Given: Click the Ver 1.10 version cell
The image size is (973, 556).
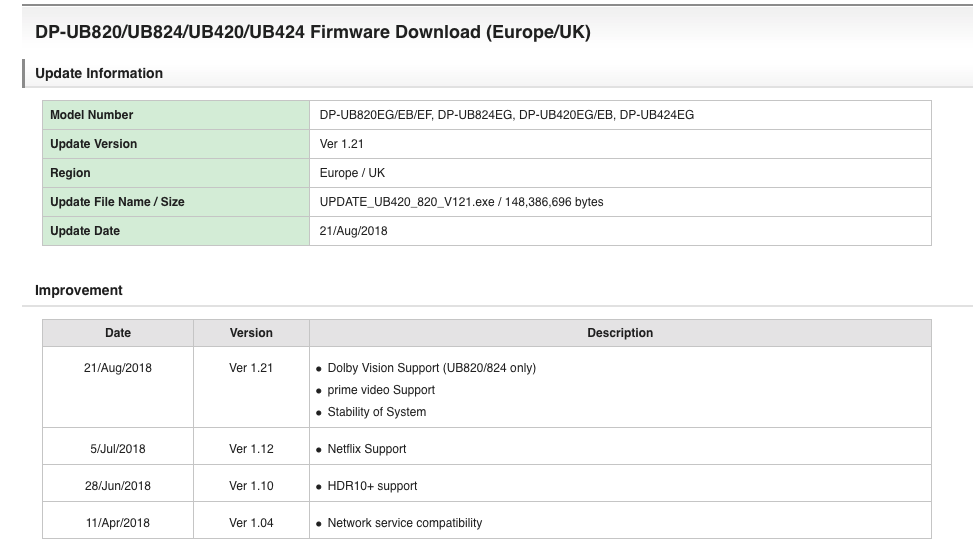Looking at the screenshot, I should tap(251, 486).
